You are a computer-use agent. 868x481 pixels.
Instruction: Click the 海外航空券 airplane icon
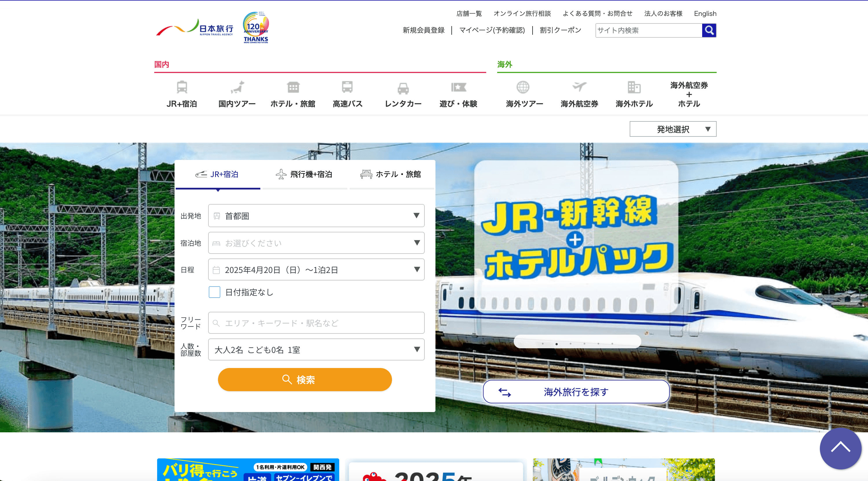point(579,87)
